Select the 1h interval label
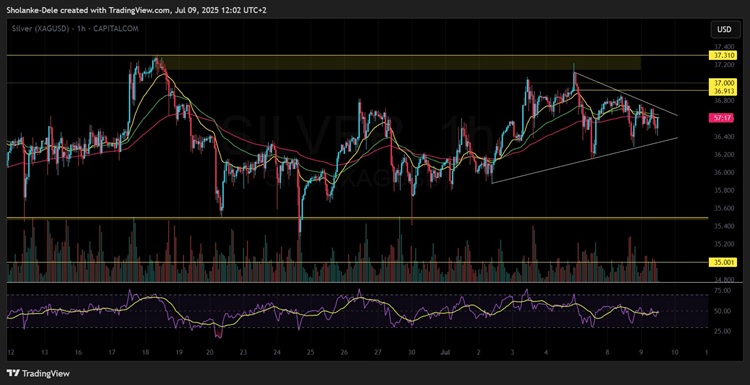The height and width of the screenshot is (385, 750). (x=83, y=29)
